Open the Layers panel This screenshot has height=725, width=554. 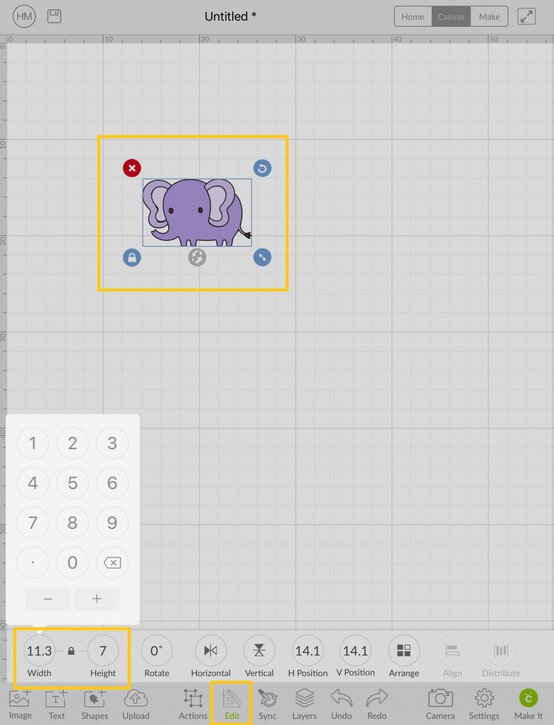[x=304, y=704]
